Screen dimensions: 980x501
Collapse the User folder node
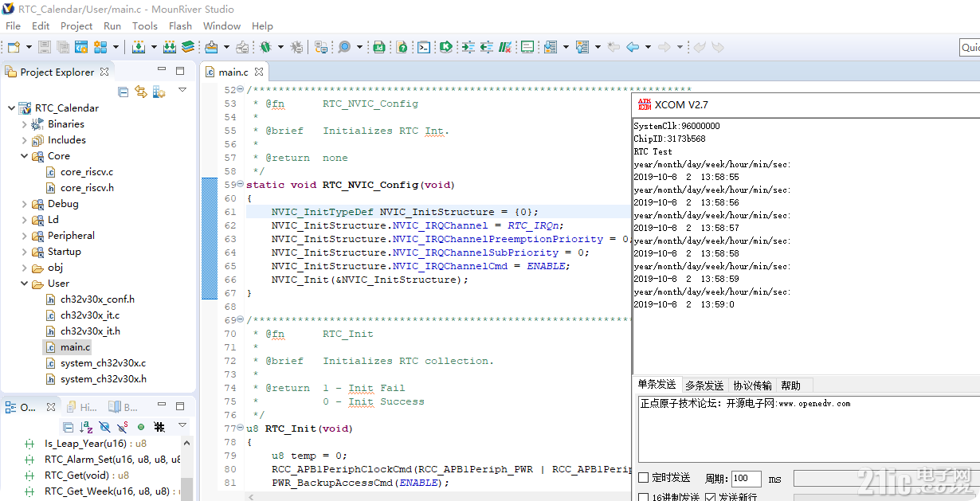click(24, 284)
